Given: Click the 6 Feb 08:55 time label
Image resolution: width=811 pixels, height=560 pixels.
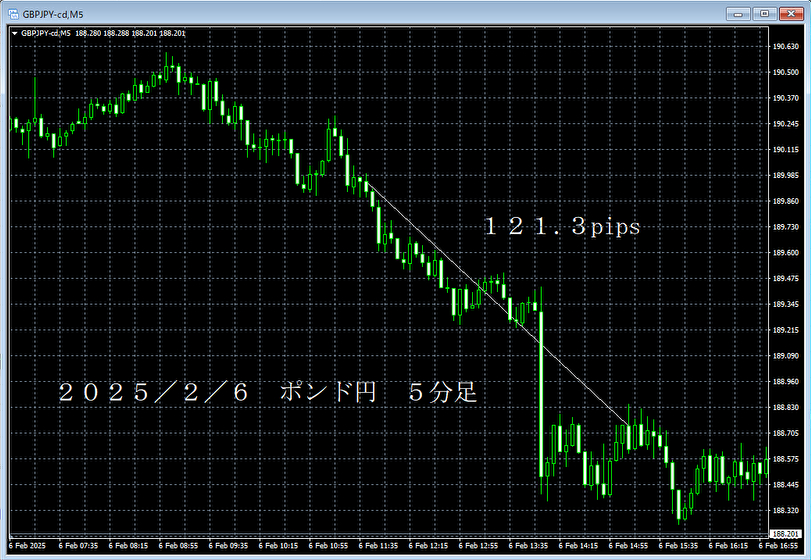Looking at the screenshot, I should 178,546.
